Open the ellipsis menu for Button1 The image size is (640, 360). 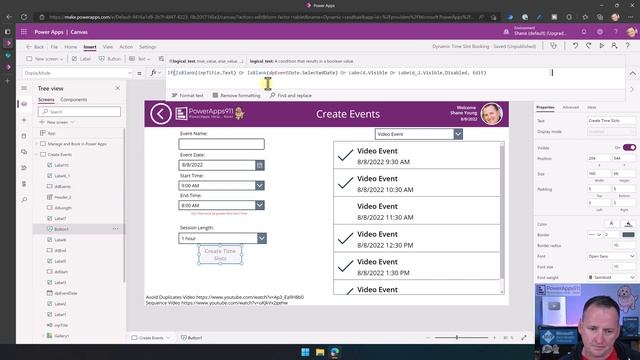pyautogui.click(x=116, y=229)
